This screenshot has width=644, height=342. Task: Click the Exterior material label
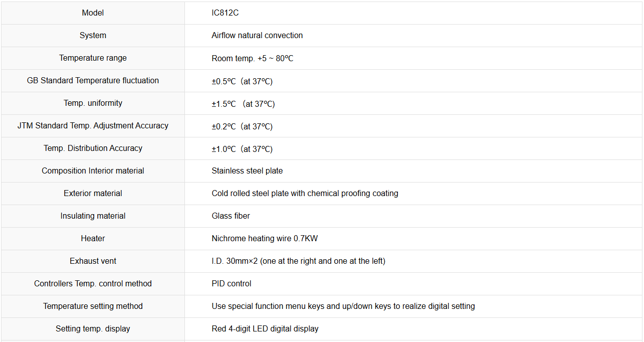93,194
